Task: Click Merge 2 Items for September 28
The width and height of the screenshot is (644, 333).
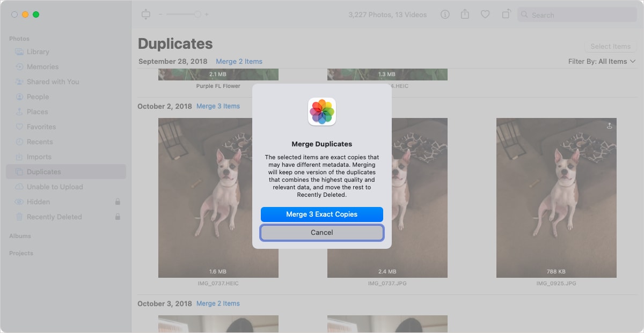Action: 239,62
